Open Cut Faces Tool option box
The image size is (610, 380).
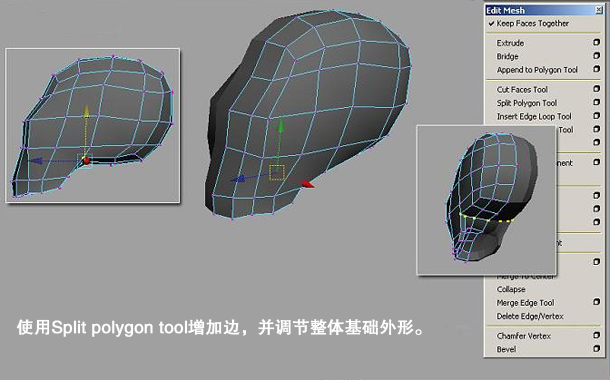click(596, 89)
